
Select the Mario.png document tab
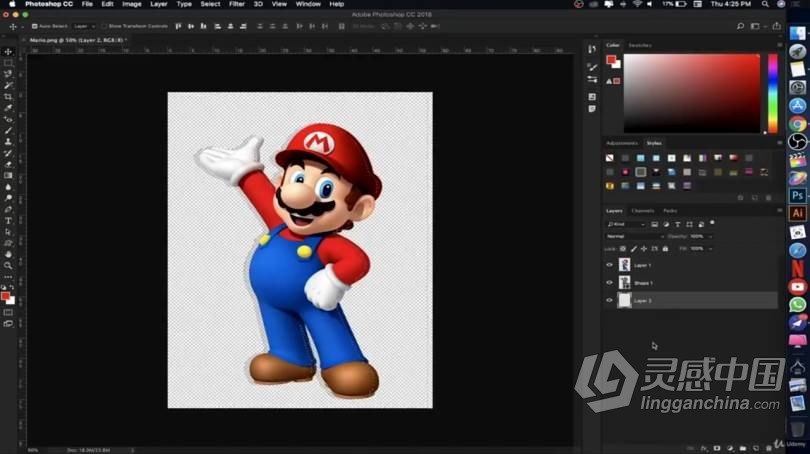[76, 40]
